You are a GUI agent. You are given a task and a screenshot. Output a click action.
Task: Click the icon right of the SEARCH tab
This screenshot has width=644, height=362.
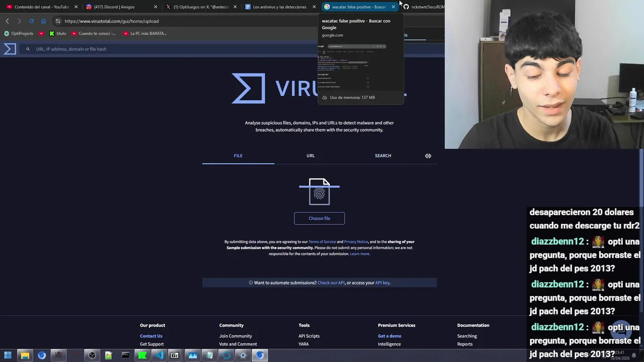pos(428,156)
